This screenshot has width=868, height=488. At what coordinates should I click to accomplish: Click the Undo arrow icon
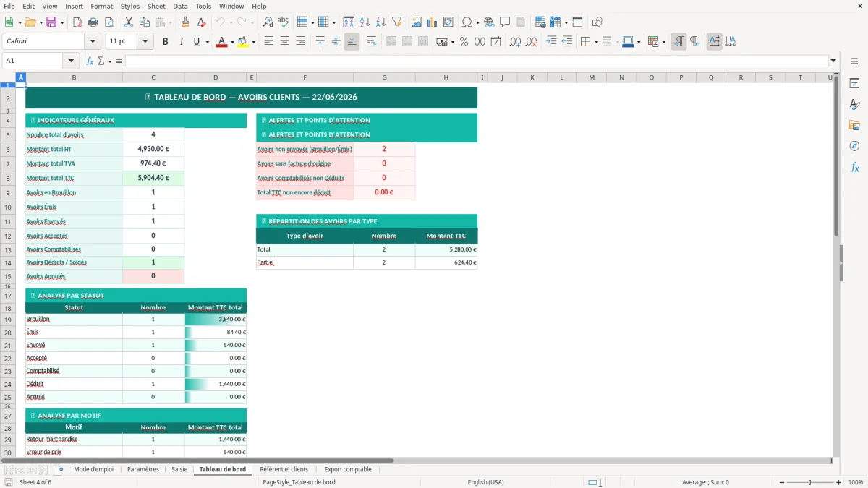(220, 22)
